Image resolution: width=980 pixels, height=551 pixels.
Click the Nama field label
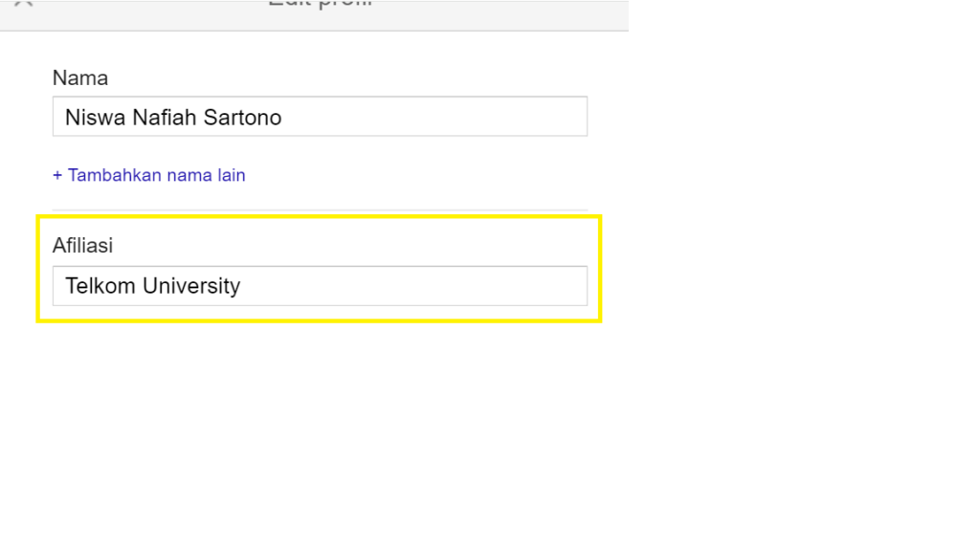click(80, 77)
